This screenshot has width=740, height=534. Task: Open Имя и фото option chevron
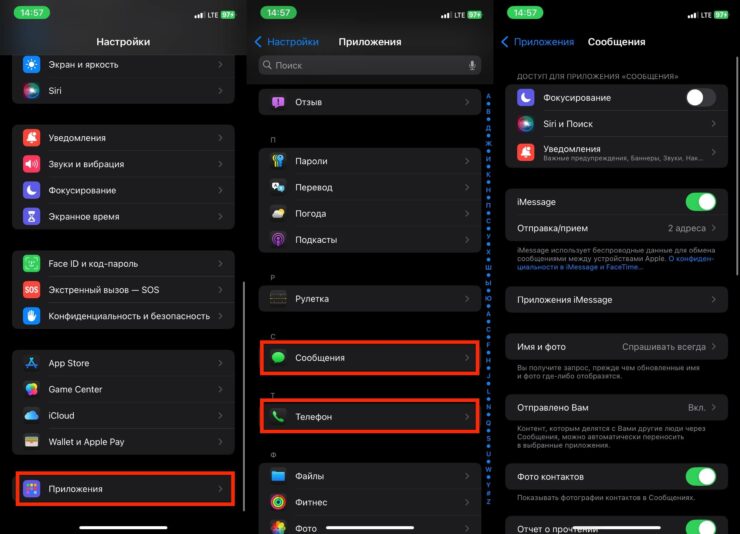pyautogui.click(x=714, y=347)
